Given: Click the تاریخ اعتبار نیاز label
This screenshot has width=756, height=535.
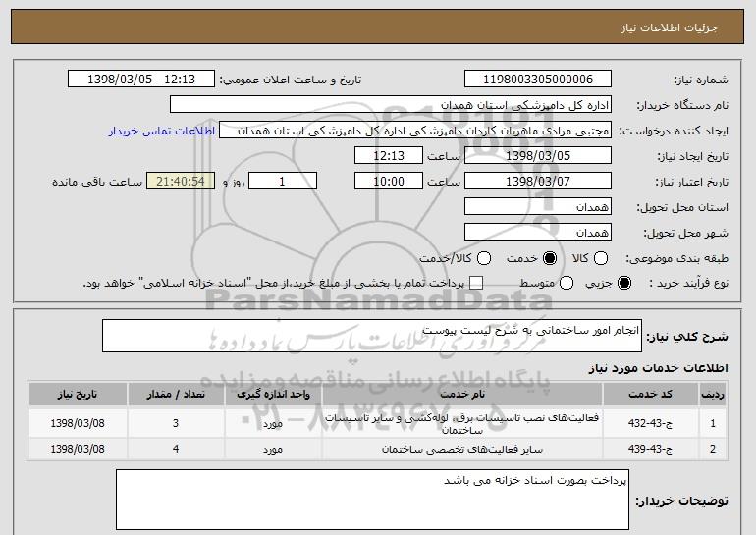Looking at the screenshot, I should (x=692, y=182).
